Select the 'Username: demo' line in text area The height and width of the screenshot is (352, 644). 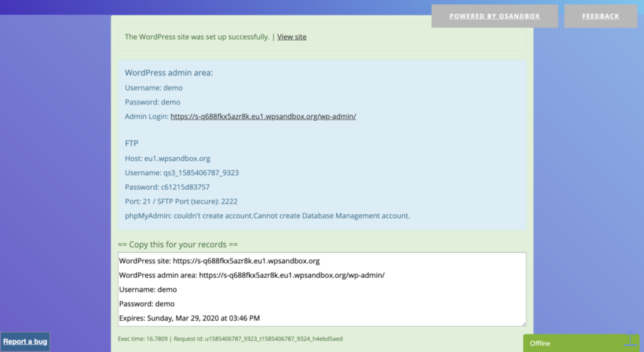click(x=148, y=290)
